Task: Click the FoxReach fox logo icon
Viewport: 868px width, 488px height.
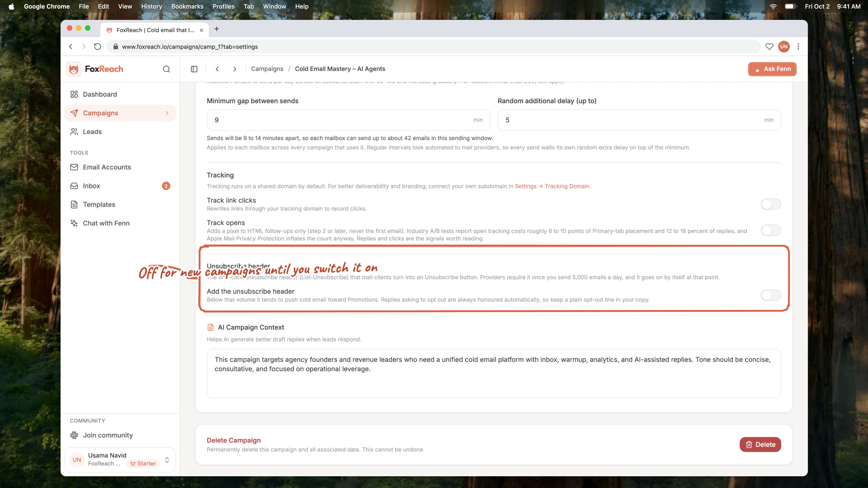Action: 74,69
